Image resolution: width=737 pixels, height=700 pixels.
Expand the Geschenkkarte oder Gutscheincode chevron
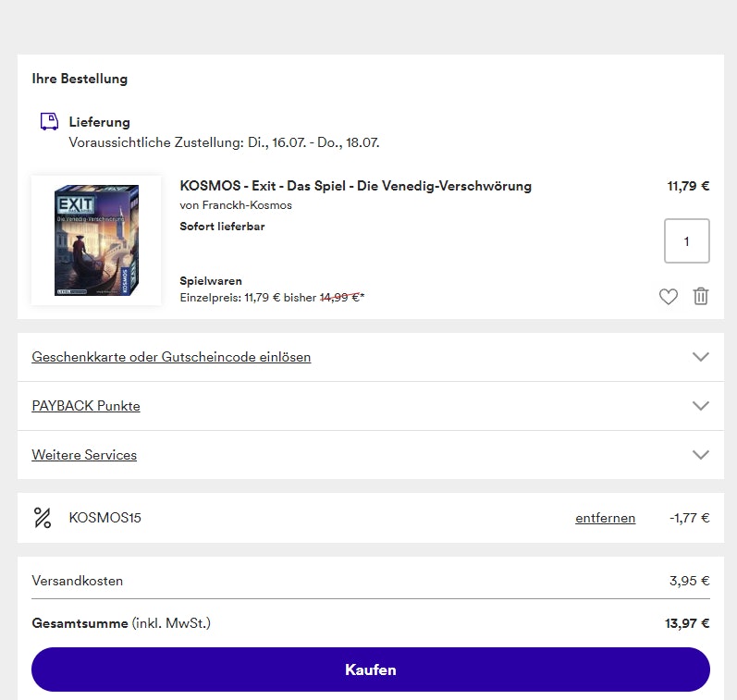coord(700,357)
